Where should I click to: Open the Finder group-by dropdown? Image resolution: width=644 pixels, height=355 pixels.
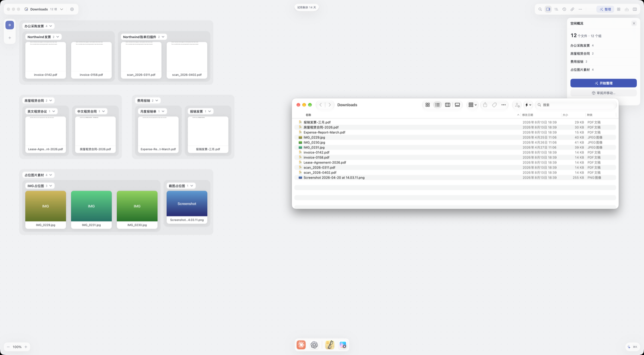[473, 105]
